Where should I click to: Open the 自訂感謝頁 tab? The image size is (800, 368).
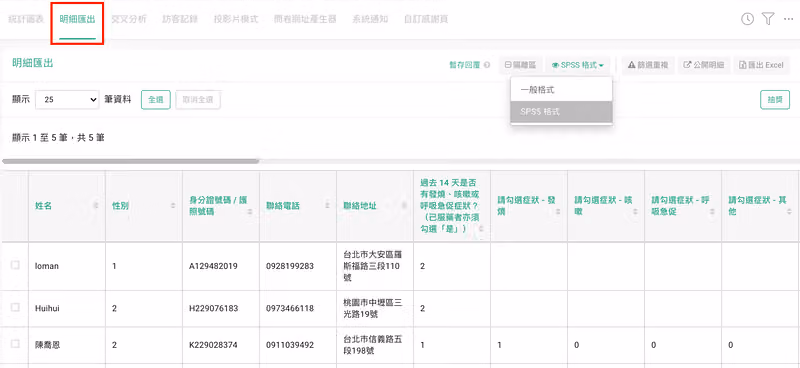coord(426,19)
